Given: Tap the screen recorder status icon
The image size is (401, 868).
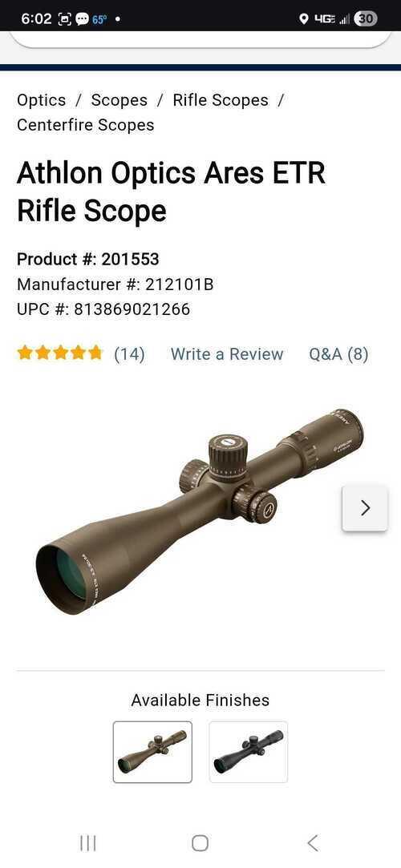Looking at the screenshot, I should [x=63, y=19].
